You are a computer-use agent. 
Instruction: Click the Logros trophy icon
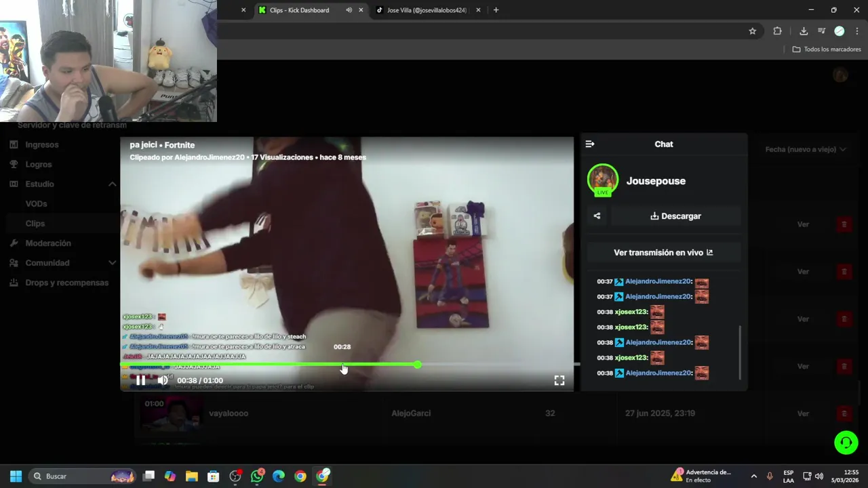pyautogui.click(x=14, y=164)
